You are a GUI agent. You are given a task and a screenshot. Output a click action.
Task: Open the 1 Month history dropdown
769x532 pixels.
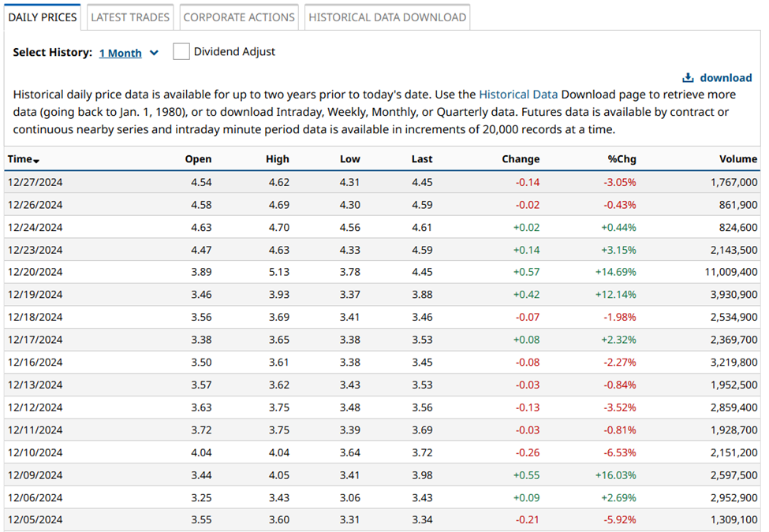[121, 53]
